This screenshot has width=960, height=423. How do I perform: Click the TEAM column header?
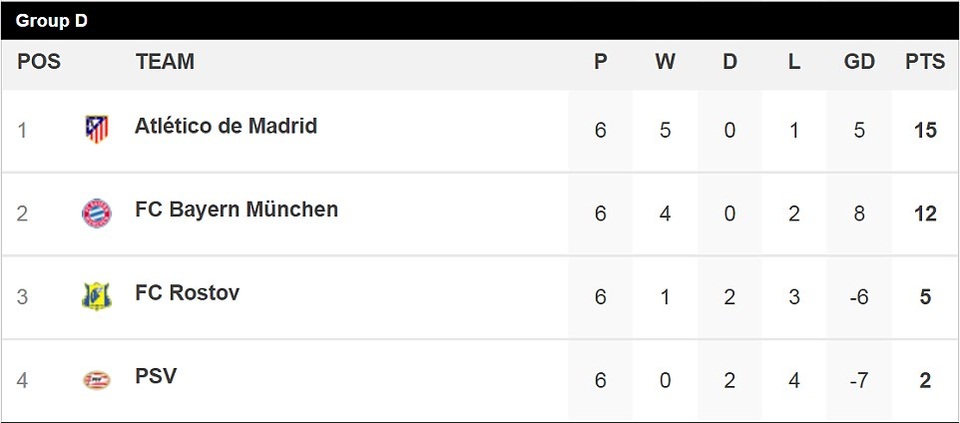pos(165,62)
